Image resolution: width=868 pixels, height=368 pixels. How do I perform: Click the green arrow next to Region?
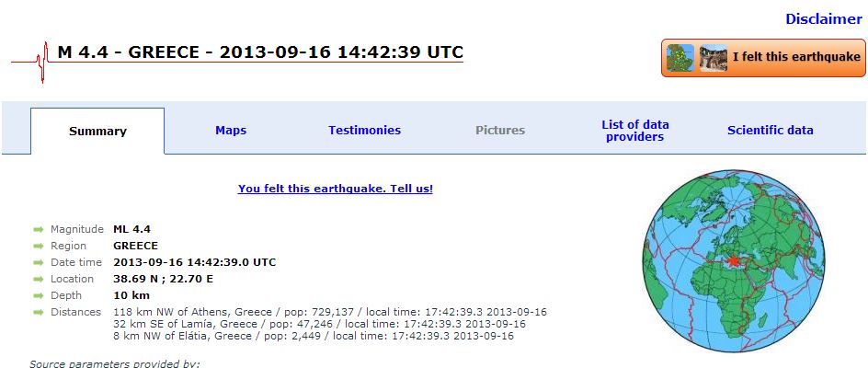[39, 246]
